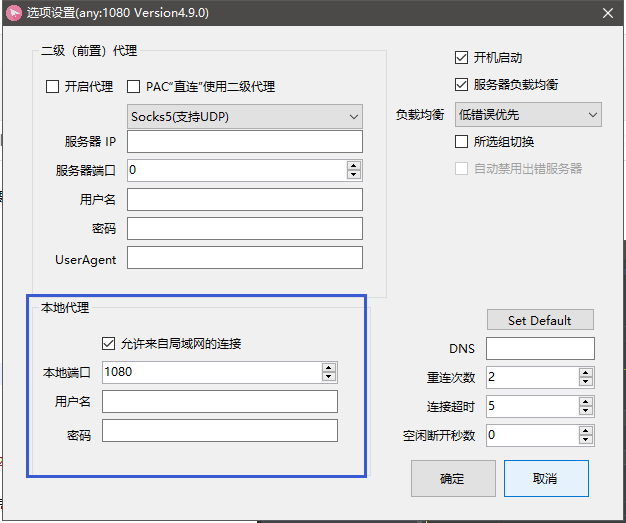Click the 服务器 IP input field
Image resolution: width=626 pixels, height=523 pixels.
(x=245, y=141)
